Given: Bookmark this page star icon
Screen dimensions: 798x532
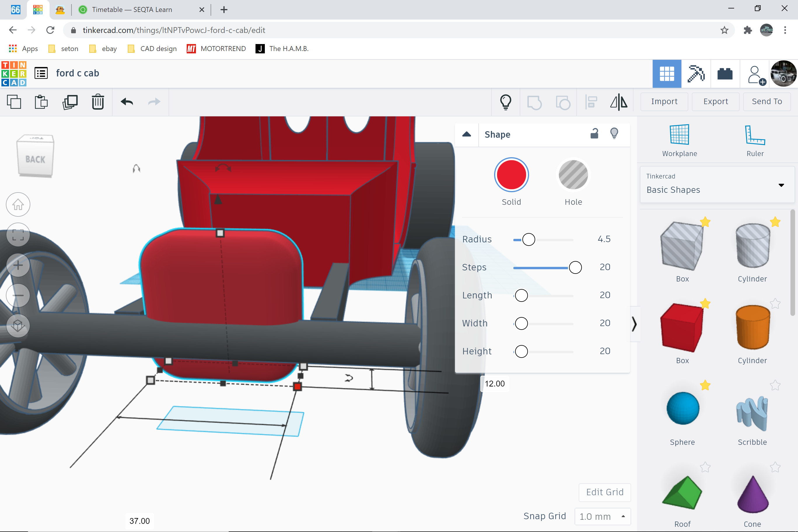Looking at the screenshot, I should click(724, 30).
